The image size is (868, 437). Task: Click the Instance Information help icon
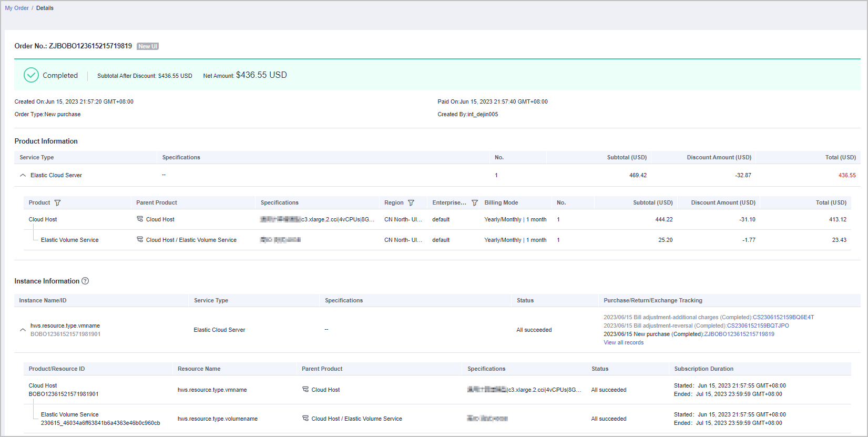point(85,281)
